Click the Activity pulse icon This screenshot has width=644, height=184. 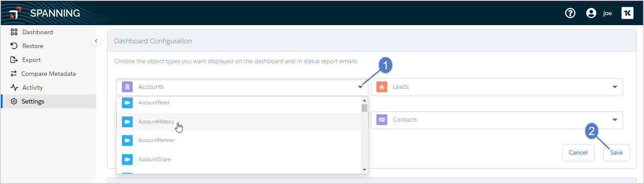coord(14,87)
